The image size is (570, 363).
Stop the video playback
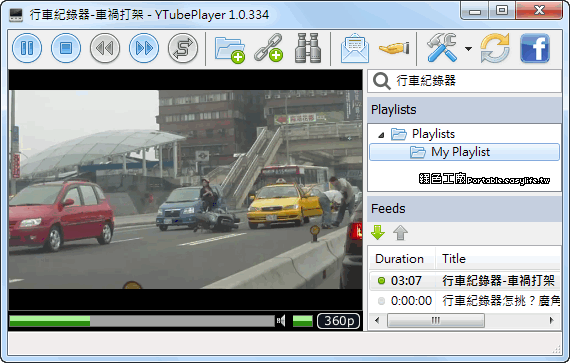click(x=66, y=48)
